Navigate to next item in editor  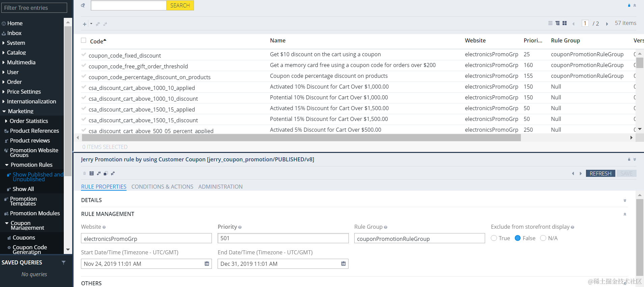(581, 173)
